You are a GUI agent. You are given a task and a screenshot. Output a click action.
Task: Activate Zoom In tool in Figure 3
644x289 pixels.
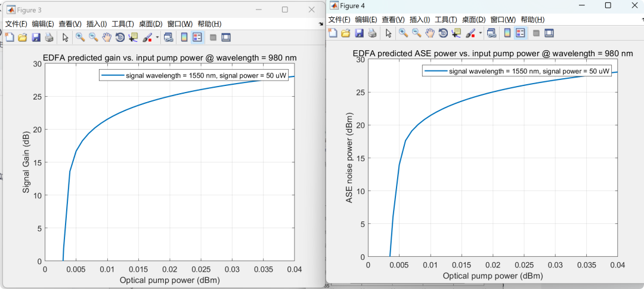[x=80, y=38]
